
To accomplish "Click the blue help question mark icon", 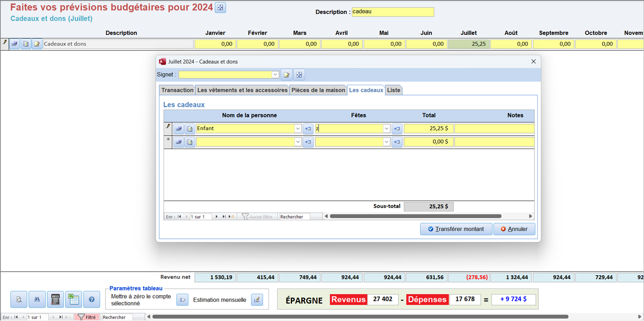I will pos(92,300).
